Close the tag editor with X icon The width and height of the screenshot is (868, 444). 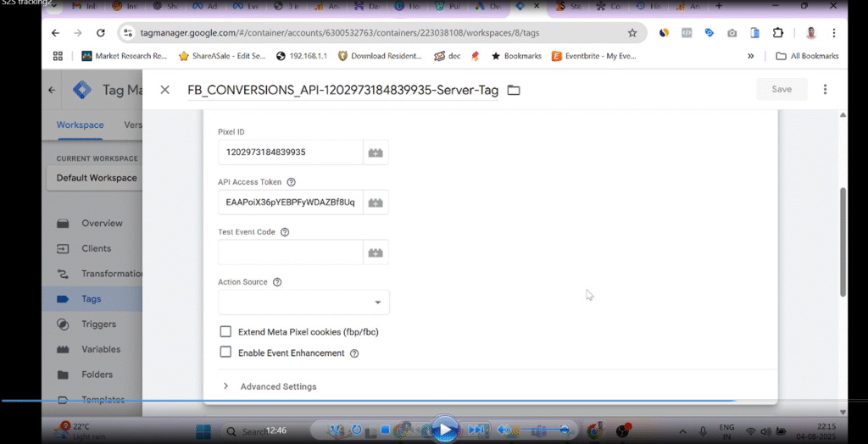(165, 90)
